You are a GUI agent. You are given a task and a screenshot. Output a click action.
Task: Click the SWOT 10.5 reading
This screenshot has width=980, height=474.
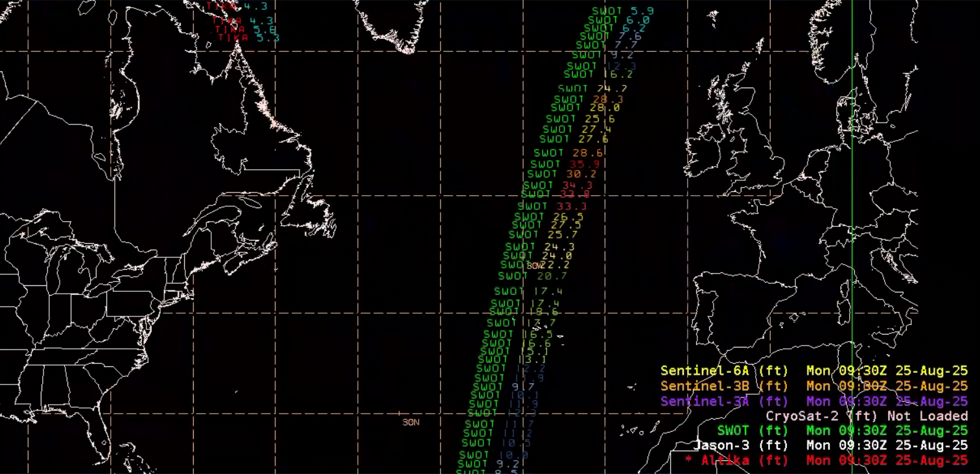click(x=496, y=444)
